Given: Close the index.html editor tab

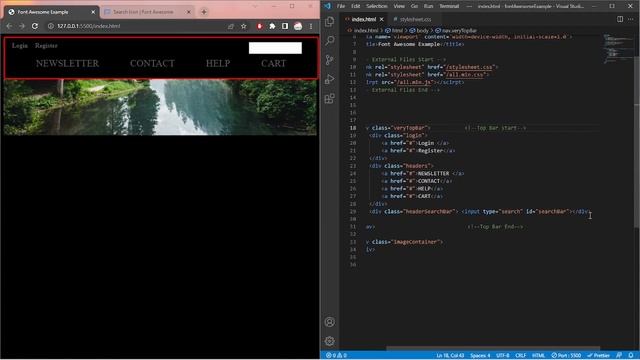Looking at the screenshot, I should pyautogui.click(x=382, y=19).
